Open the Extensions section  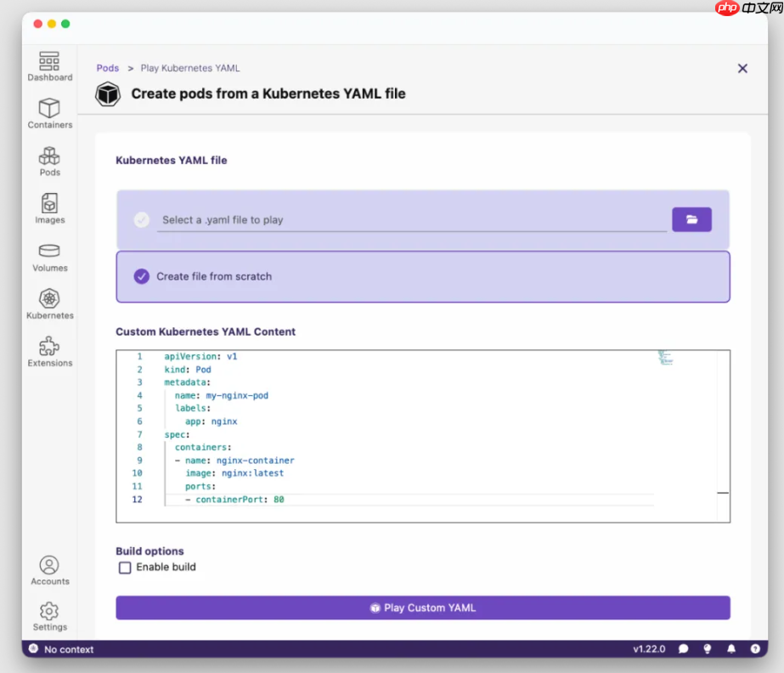click(x=49, y=351)
